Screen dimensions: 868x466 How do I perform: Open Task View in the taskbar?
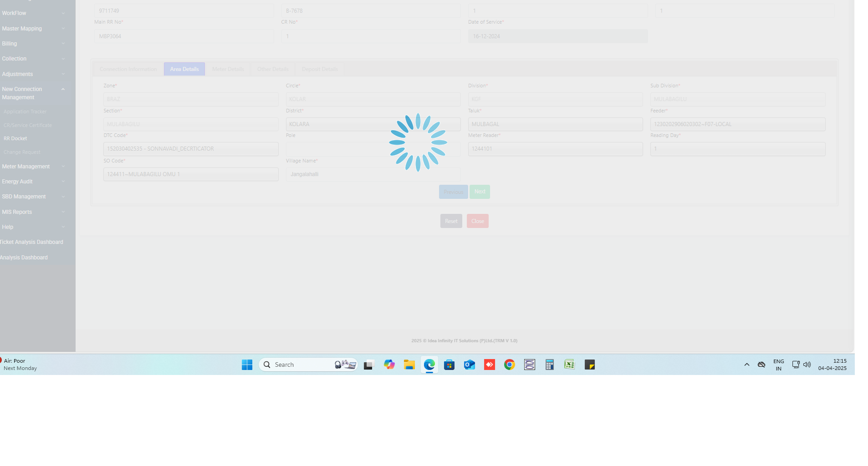pyautogui.click(x=368, y=365)
